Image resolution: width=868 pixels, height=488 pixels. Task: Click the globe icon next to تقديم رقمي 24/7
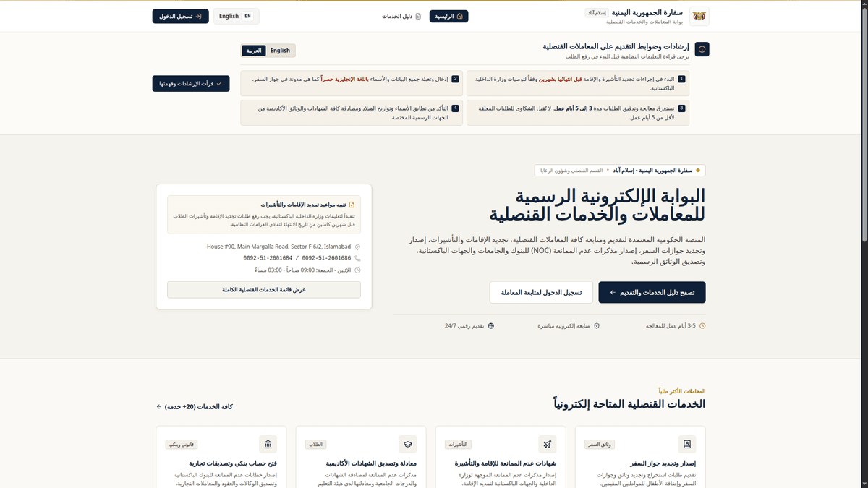coord(491,326)
